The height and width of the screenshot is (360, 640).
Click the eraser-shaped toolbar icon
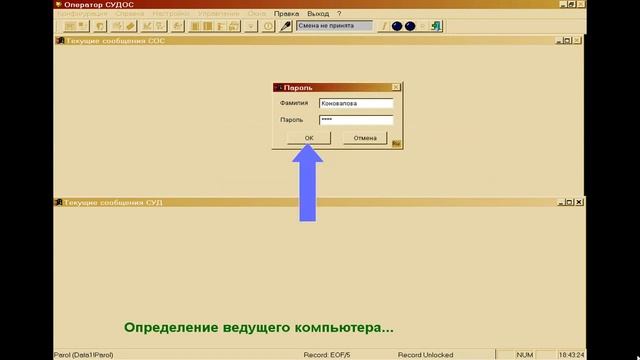130,26
